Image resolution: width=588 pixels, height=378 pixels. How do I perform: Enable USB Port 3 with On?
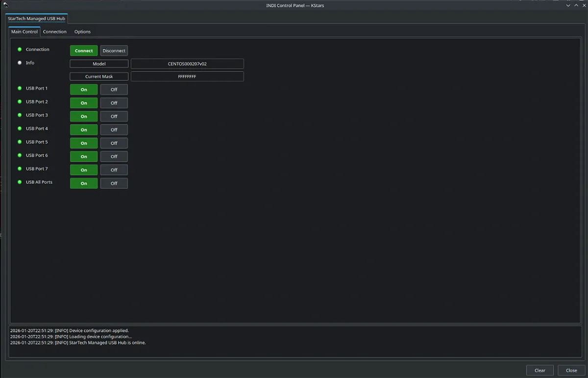pyautogui.click(x=84, y=116)
